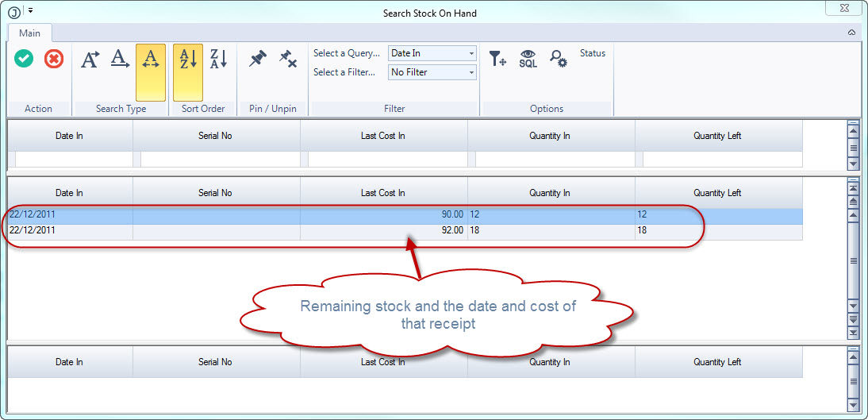868x420 pixels.
Task: Click Date In header in the empty bottom grid
Action: (70, 362)
